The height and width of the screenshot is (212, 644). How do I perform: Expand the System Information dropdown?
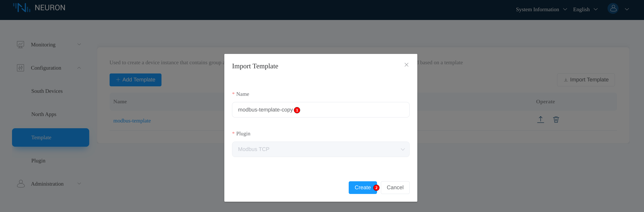541,9
